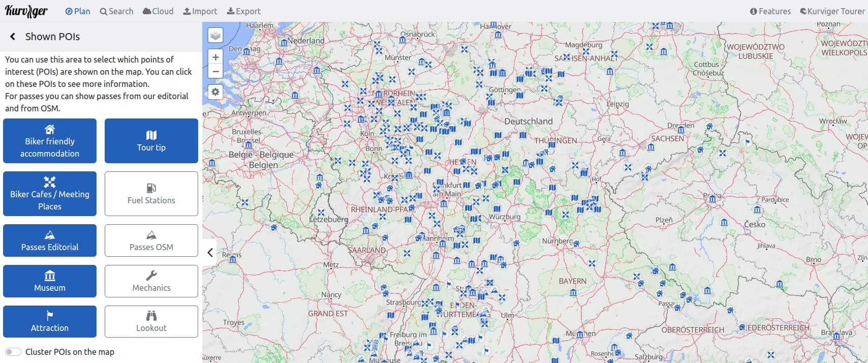Click the museum marker at Reims
The image size is (868, 363).
233,260
